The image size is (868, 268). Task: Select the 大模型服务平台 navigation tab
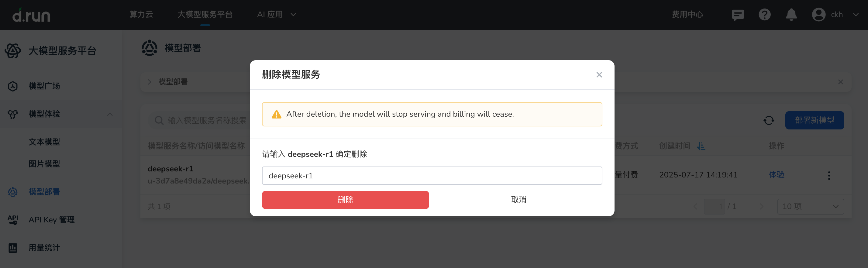(205, 15)
